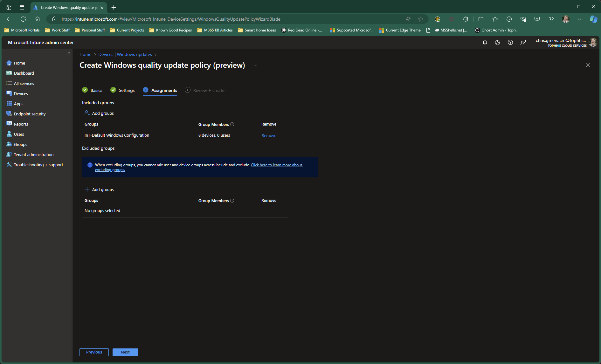Collapse the left navigation sidebar
This screenshot has width=601, height=364.
[69, 53]
